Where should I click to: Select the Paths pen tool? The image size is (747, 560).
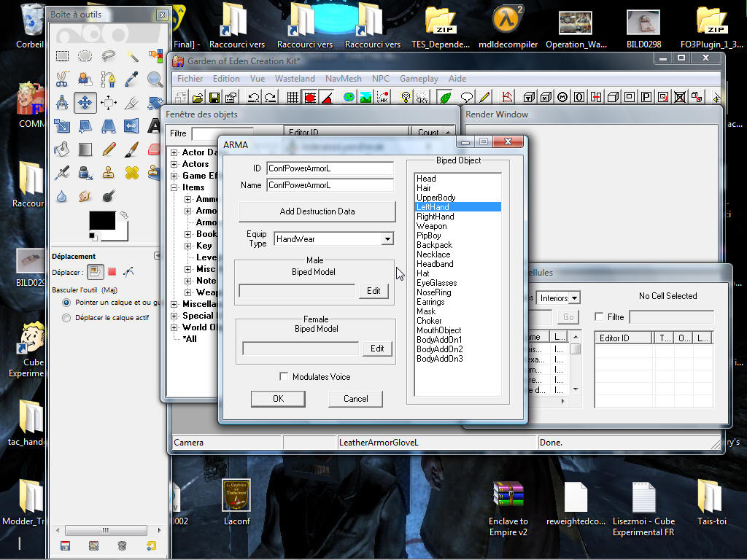[x=109, y=79]
